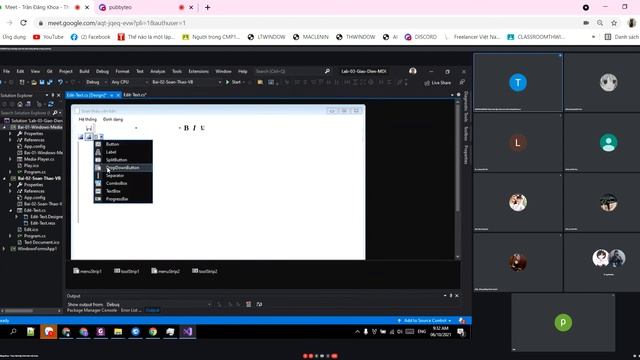Open the Facebook bookmark
Viewport: 640px width, 360px height.
[90, 37]
